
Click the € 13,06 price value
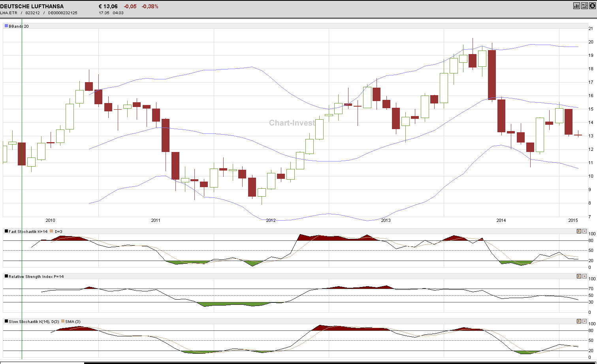(x=107, y=6)
